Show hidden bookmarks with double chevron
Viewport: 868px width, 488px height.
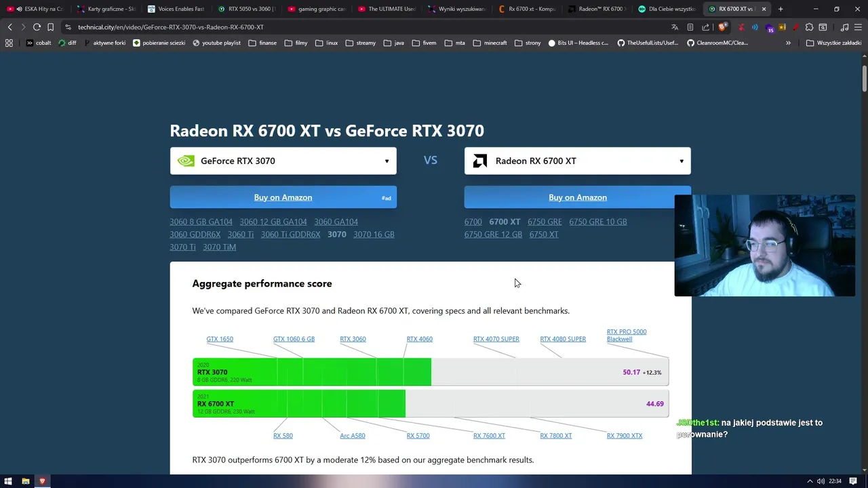[788, 43]
